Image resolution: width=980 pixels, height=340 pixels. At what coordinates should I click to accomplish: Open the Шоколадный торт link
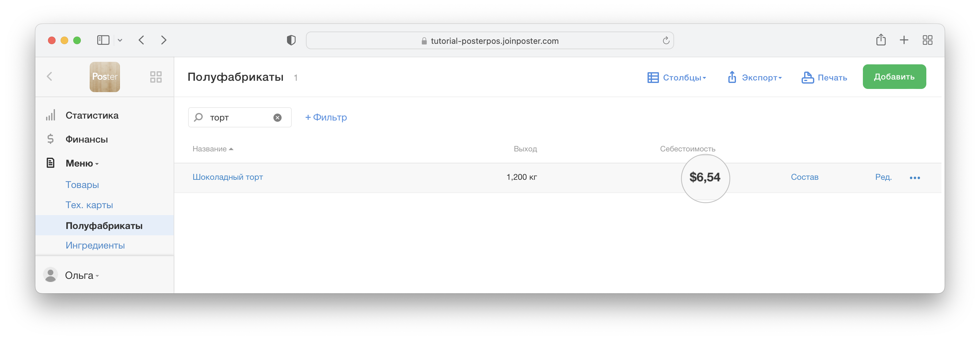(228, 177)
